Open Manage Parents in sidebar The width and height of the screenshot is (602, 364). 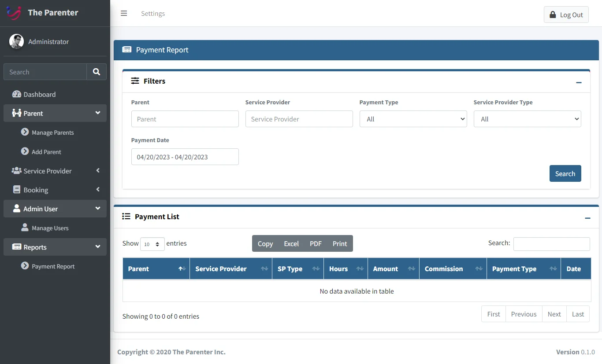52,132
